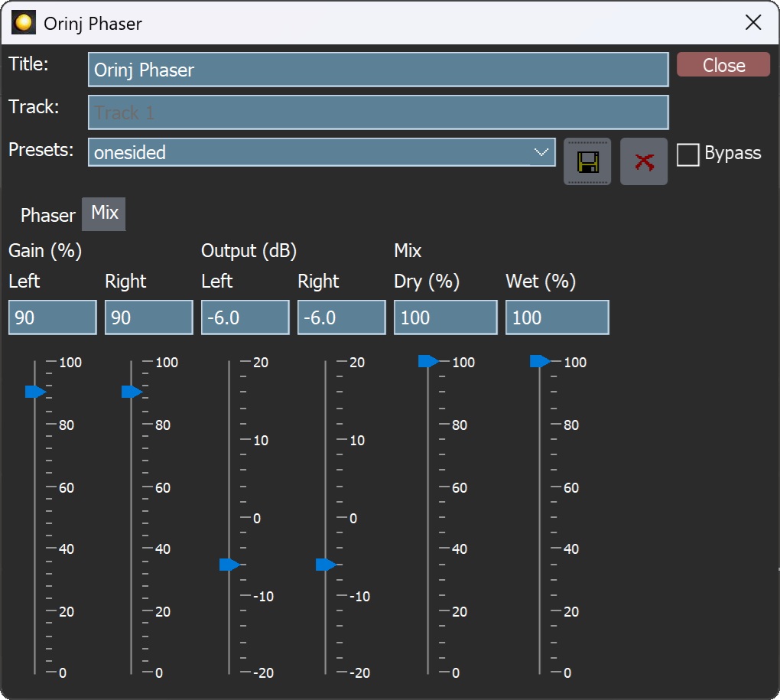Image resolution: width=780 pixels, height=700 pixels.
Task: Close the window with the title bar X
Action: click(x=753, y=22)
